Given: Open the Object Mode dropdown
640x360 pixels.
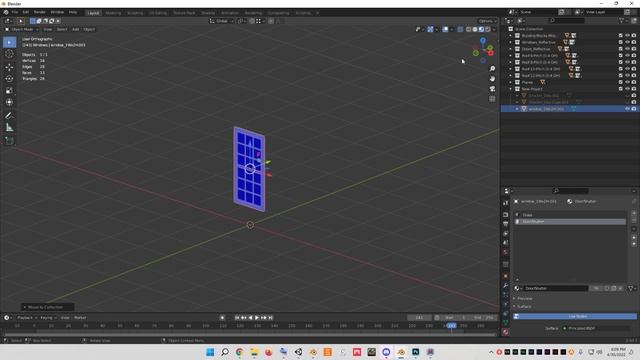Looking at the screenshot, I should click(22, 29).
